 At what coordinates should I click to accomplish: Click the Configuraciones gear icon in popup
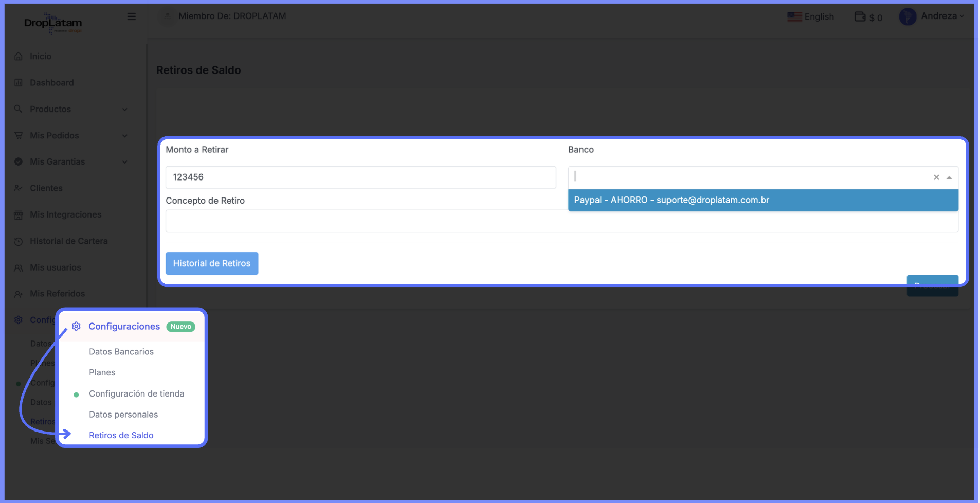click(76, 327)
